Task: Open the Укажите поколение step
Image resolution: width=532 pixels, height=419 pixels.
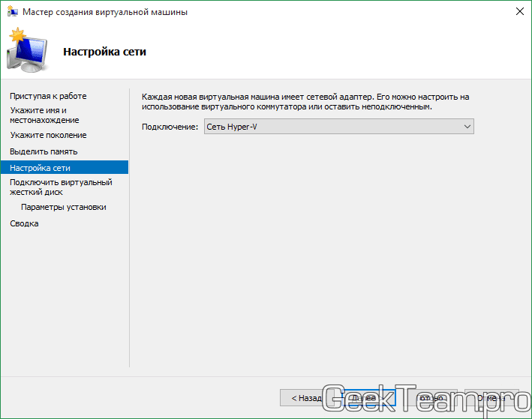Action: (x=48, y=135)
